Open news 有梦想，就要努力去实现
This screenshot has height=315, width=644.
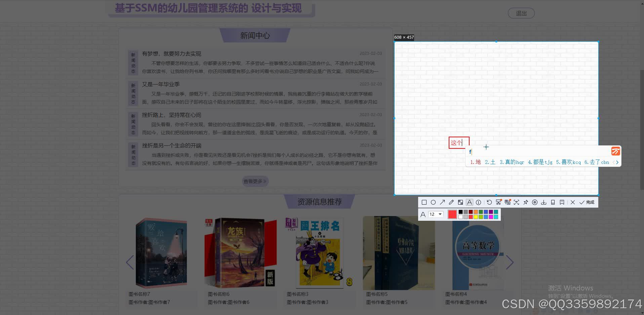[171, 54]
